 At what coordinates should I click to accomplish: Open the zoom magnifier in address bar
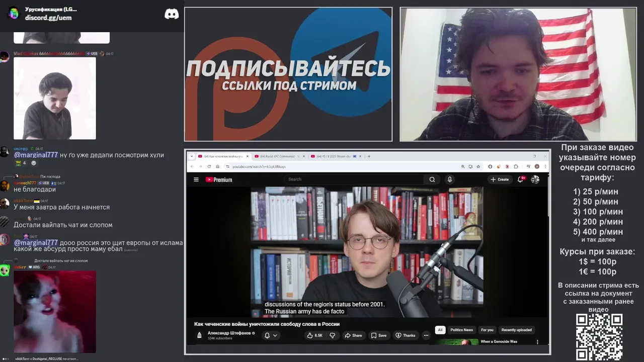(x=463, y=166)
